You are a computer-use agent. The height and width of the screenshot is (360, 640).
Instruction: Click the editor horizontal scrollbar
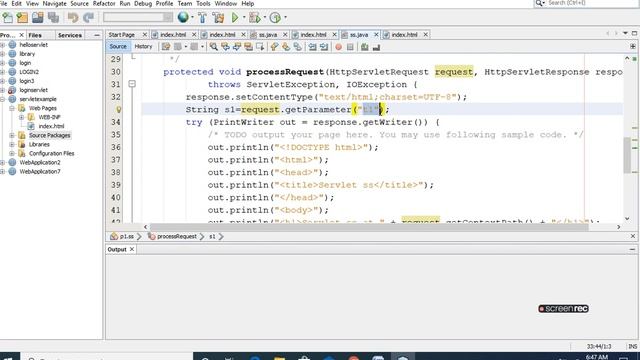tap(369, 227)
